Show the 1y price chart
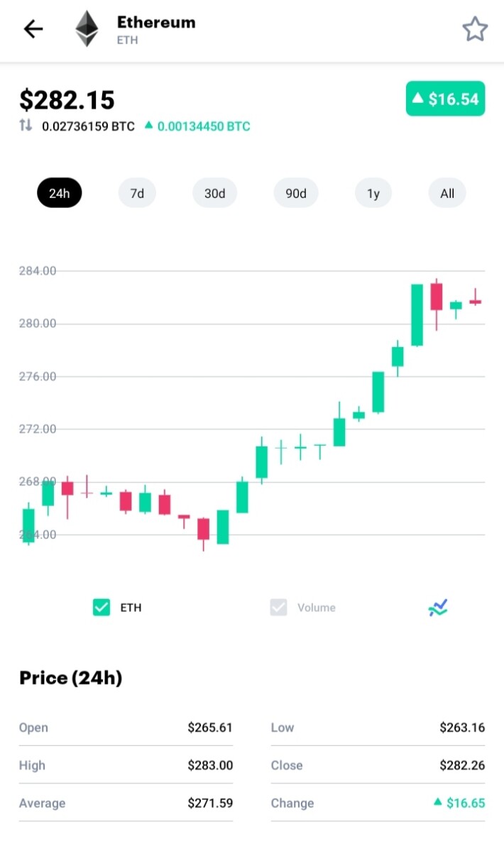504x844 pixels. click(x=373, y=193)
